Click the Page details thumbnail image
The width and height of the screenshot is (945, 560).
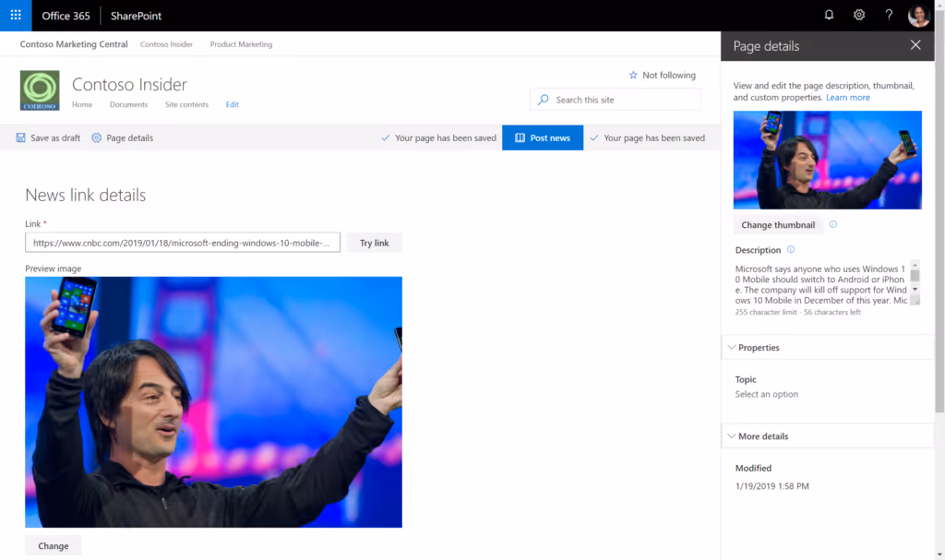click(x=828, y=160)
